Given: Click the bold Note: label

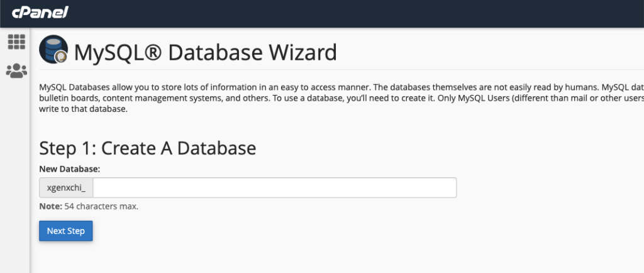Looking at the screenshot, I should 50,206.
